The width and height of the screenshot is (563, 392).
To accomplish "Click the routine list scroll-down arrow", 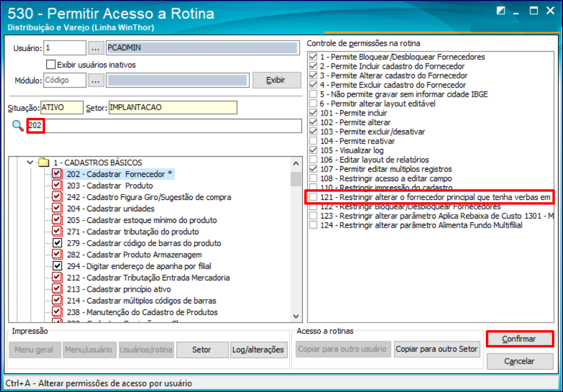I will pos(296,316).
